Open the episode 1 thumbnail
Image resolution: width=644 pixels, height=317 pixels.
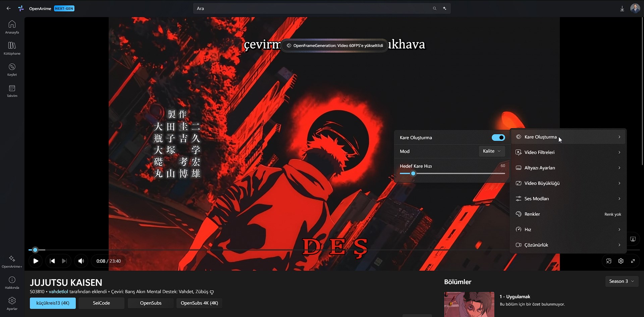(469, 304)
